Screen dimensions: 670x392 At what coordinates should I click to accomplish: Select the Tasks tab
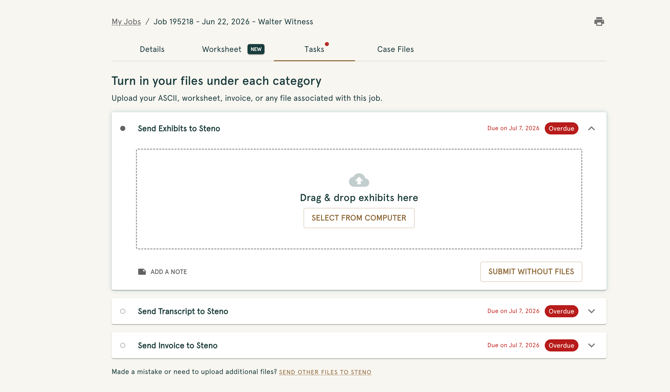[314, 49]
